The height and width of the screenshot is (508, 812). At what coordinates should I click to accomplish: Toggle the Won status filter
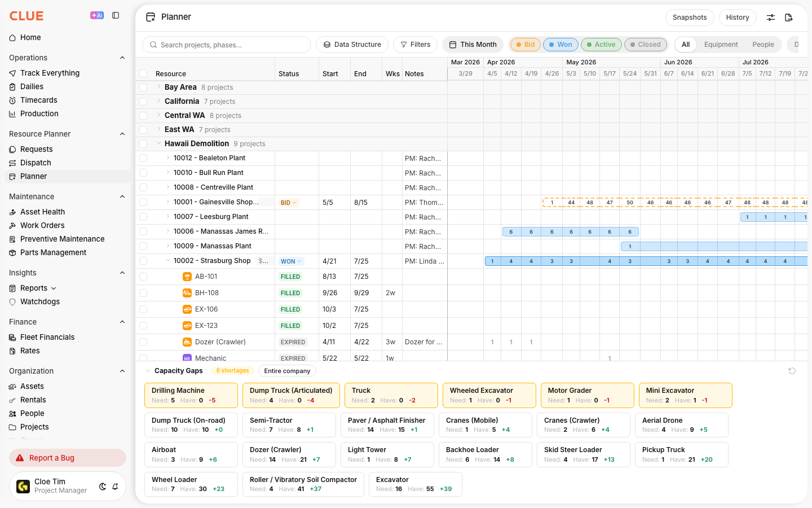tap(561, 45)
